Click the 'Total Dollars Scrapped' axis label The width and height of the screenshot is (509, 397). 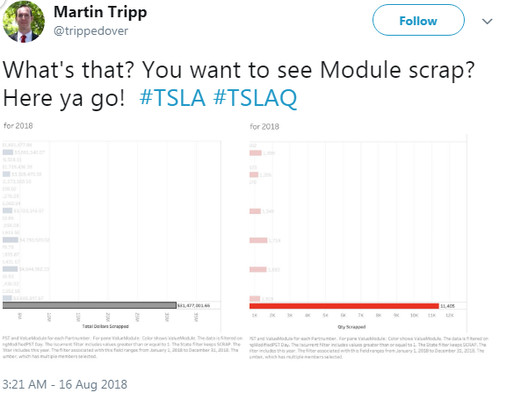coord(105,326)
